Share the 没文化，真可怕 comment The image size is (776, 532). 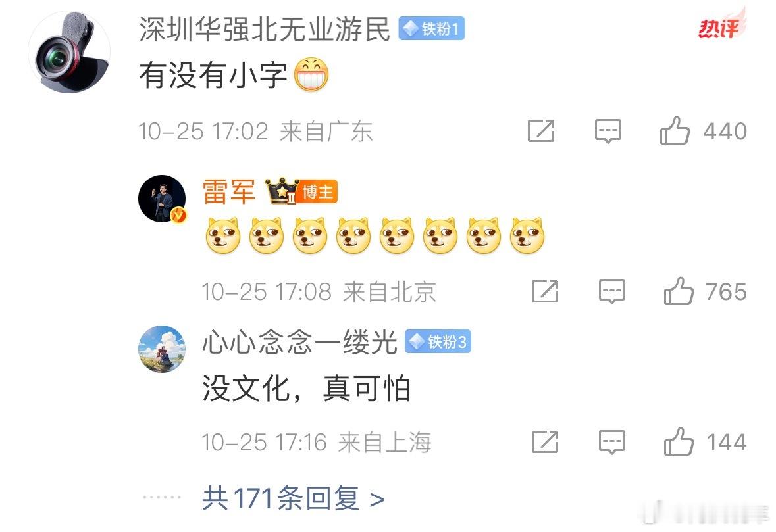pyautogui.click(x=545, y=441)
